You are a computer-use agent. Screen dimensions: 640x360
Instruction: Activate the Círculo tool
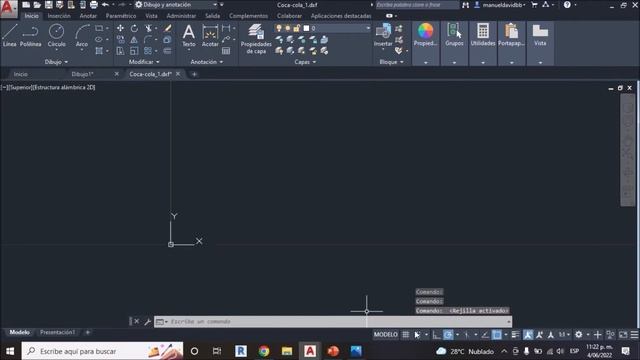56,36
